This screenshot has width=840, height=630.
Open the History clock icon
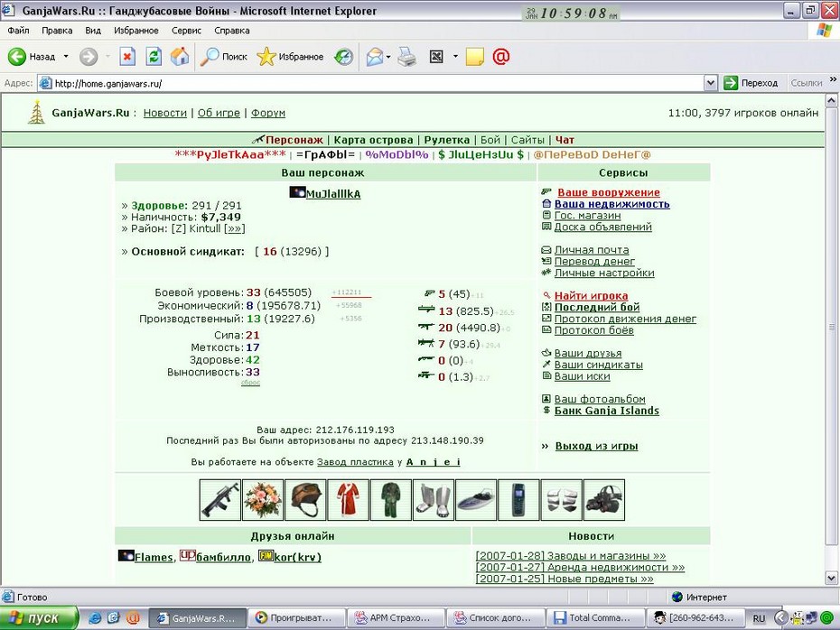tap(343, 56)
